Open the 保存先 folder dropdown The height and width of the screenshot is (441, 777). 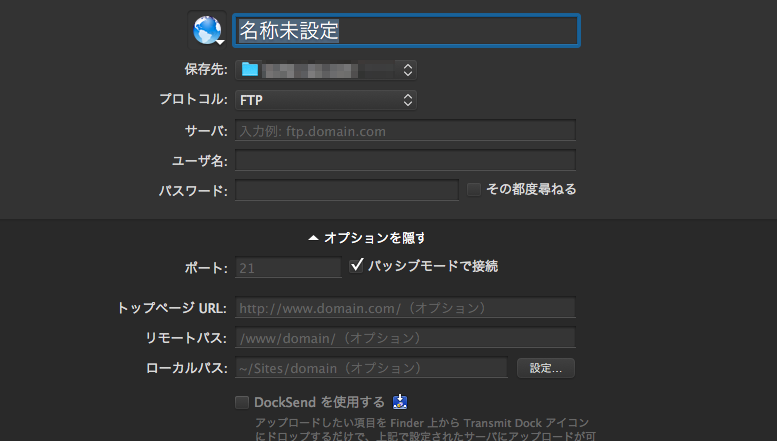coord(326,70)
